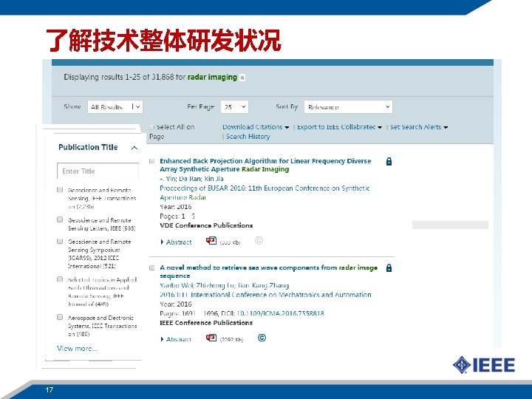Remove the radar imaging search term
The height and width of the screenshot is (399, 532).
[242, 78]
